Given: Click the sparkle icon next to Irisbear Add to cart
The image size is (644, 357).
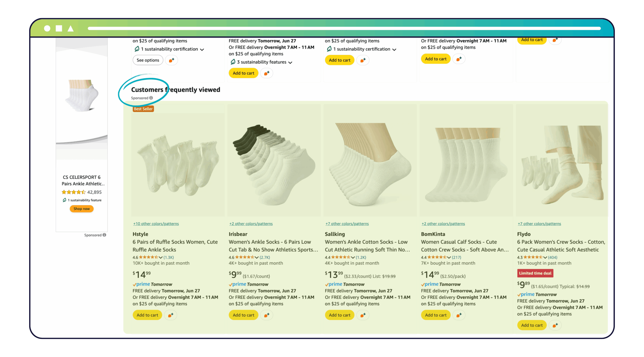Looking at the screenshot, I should (267, 315).
